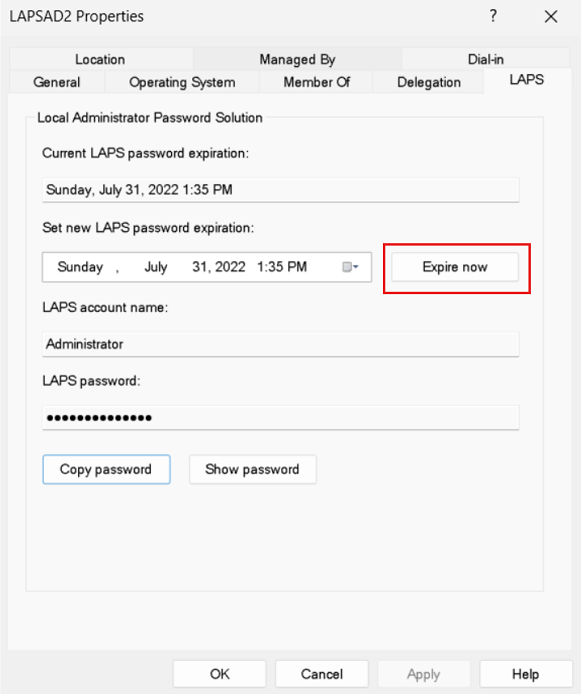
Task: Open the Location tab
Action: click(100, 59)
